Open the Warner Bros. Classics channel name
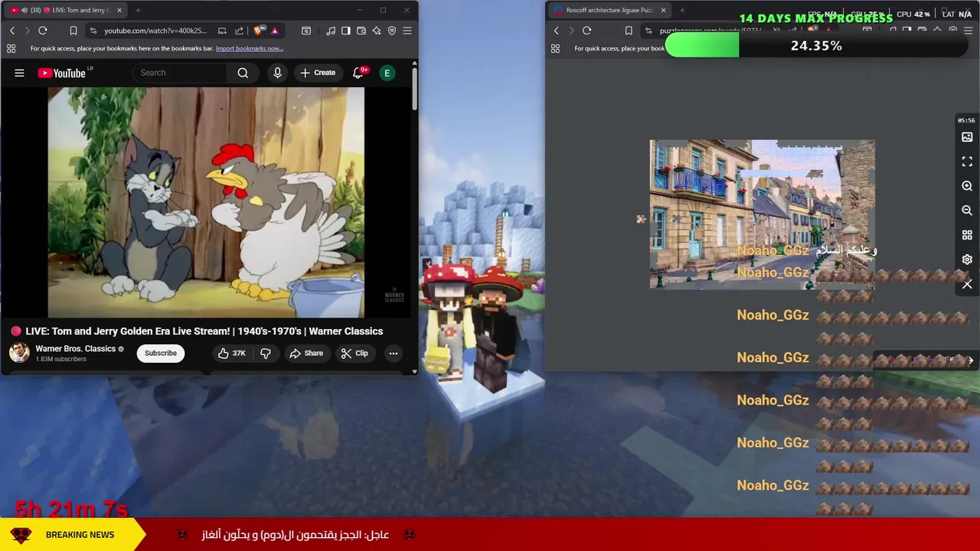980x551 pixels. [x=76, y=349]
